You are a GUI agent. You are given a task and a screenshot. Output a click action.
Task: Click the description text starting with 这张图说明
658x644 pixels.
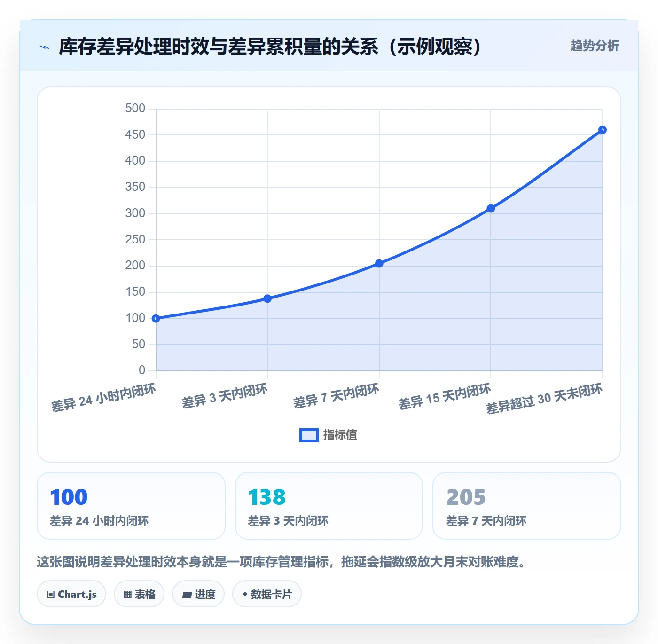[282, 562]
